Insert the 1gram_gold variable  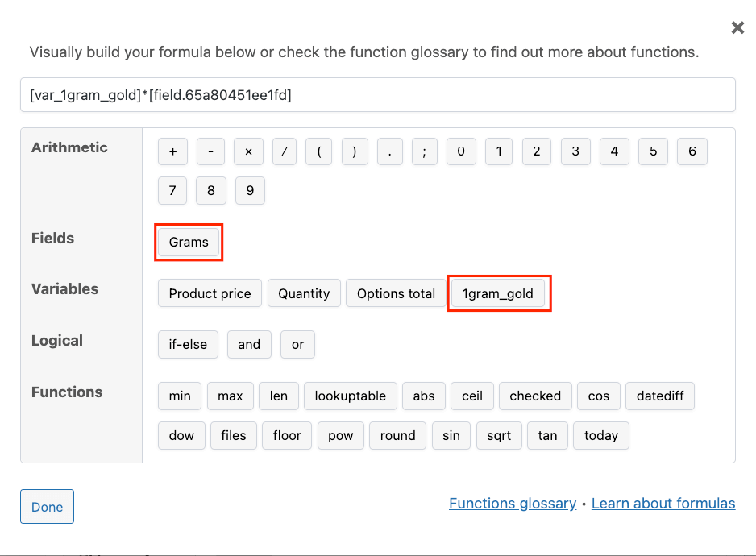tap(497, 294)
